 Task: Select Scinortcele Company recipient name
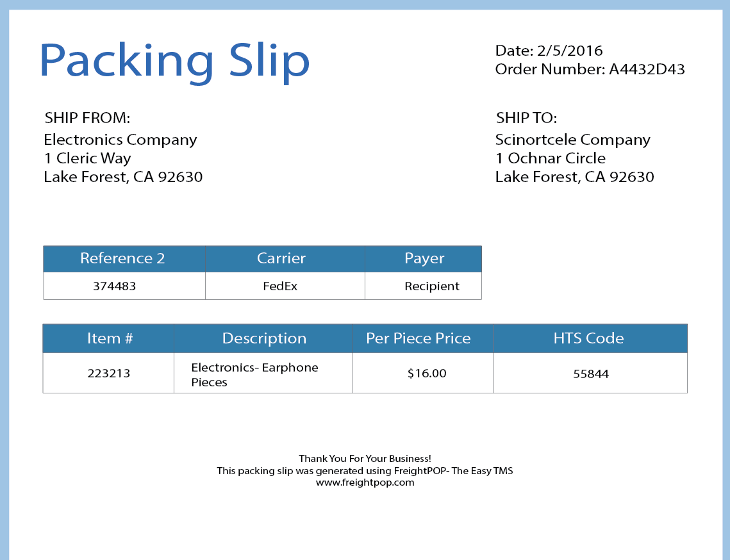tap(572, 140)
